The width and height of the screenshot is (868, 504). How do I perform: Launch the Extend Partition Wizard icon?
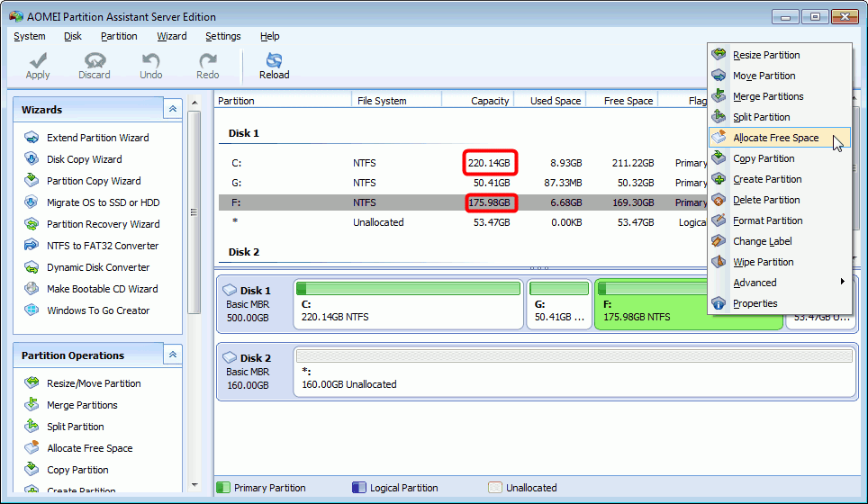(x=32, y=137)
